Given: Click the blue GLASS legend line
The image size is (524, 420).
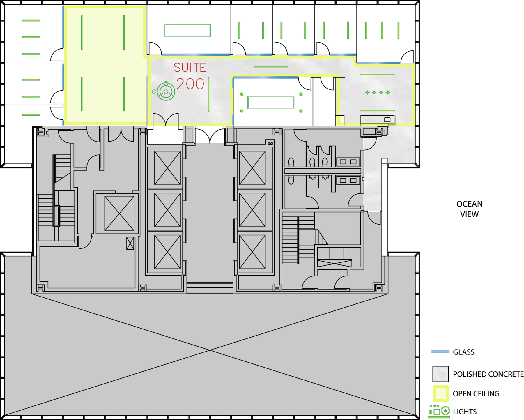Looking at the screenshot, I should coord(440,352).
